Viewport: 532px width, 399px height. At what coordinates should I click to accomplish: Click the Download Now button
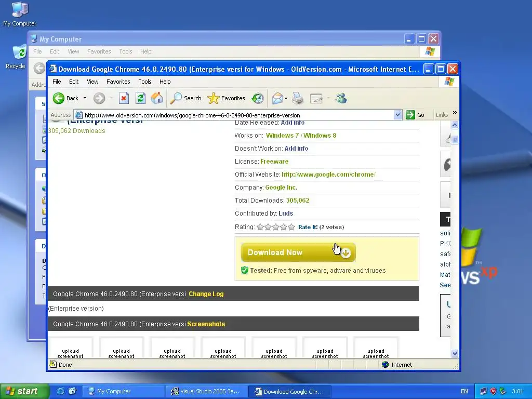[298, 252]
